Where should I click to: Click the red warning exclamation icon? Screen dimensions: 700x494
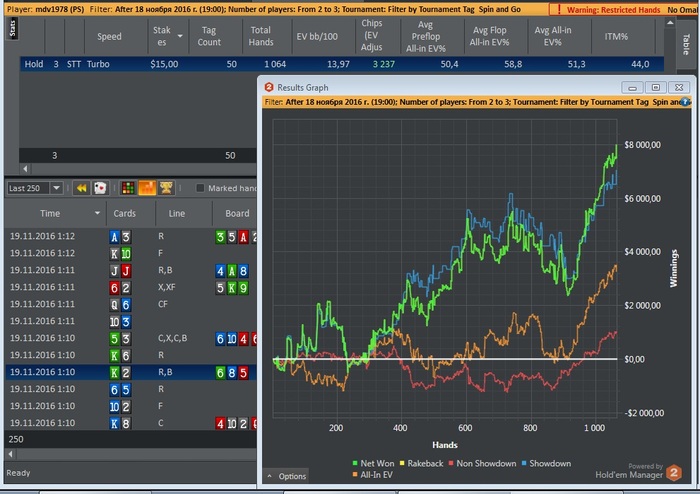(x=558, y=9)
